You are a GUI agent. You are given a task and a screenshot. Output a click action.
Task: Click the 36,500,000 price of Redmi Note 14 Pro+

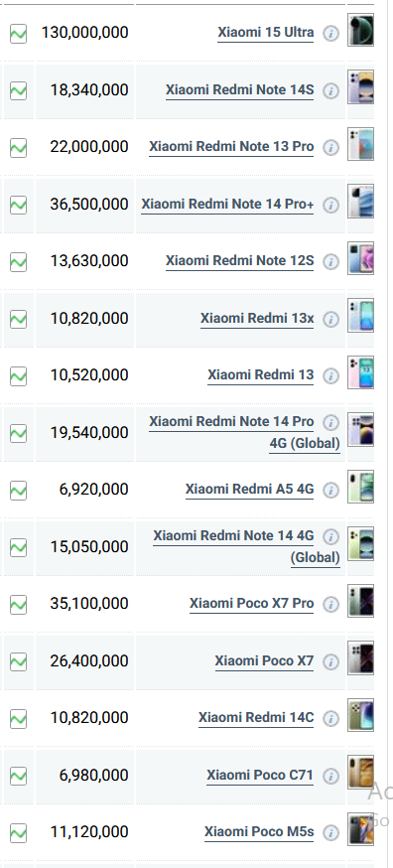pyautogui.click(x=89, y=205)
